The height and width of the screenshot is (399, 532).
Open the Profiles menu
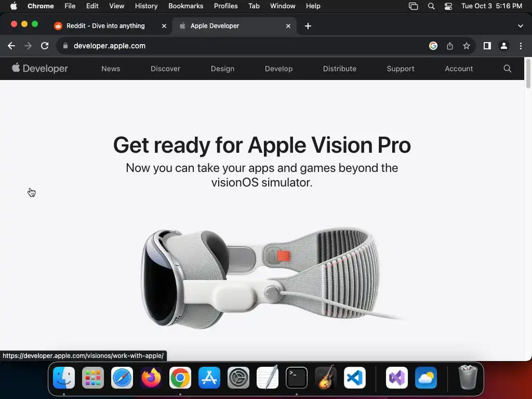tap(226, 6)
